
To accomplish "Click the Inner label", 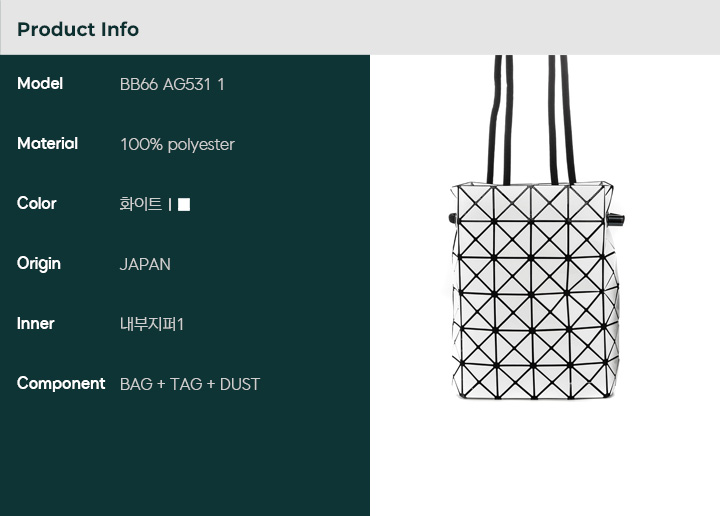I will 35,324.
